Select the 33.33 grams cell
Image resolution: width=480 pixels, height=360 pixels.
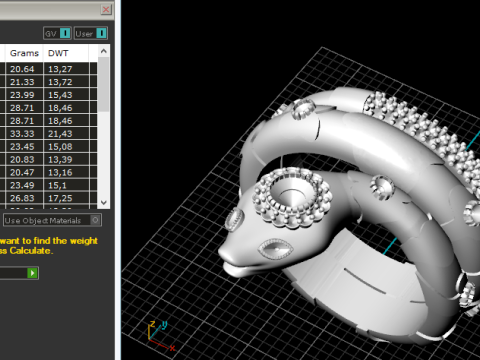pyautogui.click(x=24, y=134)
